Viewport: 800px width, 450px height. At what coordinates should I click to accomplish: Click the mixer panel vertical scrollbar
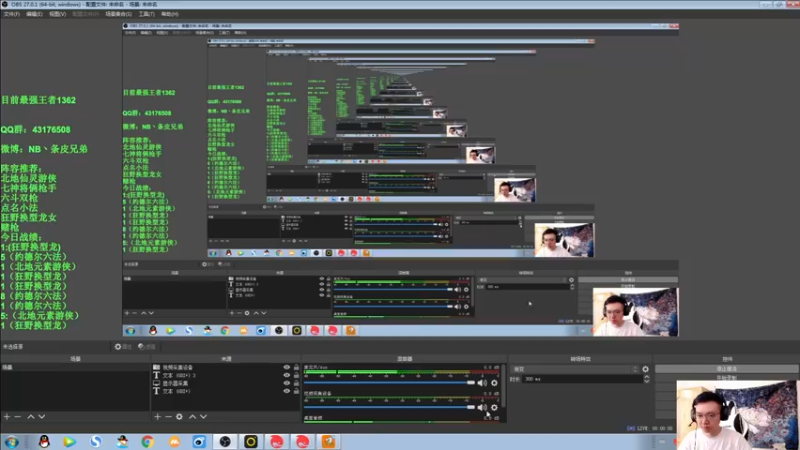click(504, 385)
